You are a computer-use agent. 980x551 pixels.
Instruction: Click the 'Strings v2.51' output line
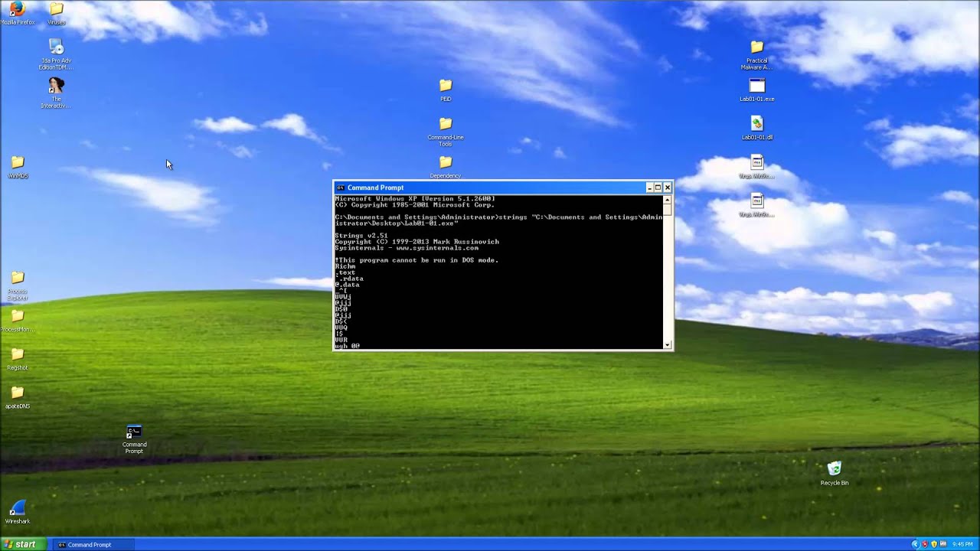[361, 236]
